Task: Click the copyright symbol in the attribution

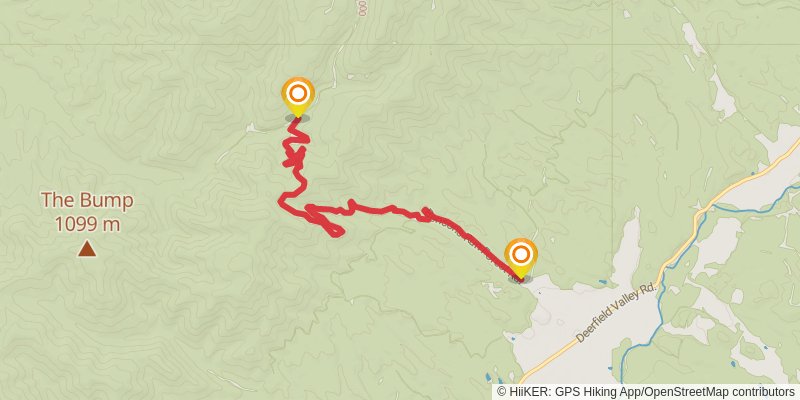Action: [501, 392]
